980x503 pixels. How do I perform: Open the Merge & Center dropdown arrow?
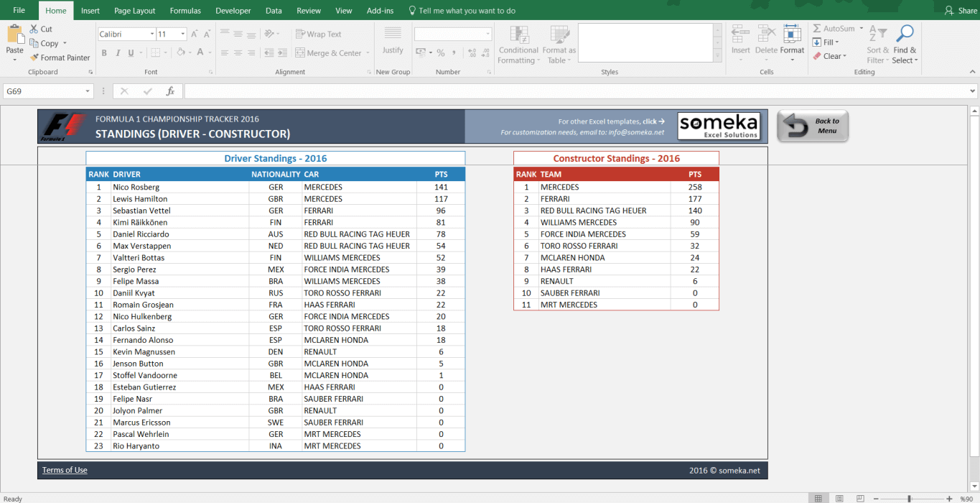(x=368, y=53)
